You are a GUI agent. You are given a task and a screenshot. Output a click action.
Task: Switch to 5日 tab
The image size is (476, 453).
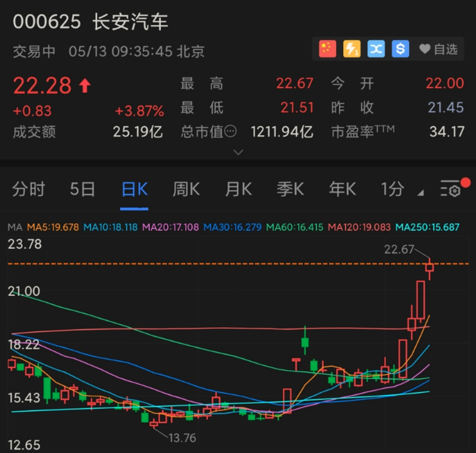[x=82, y=189]
